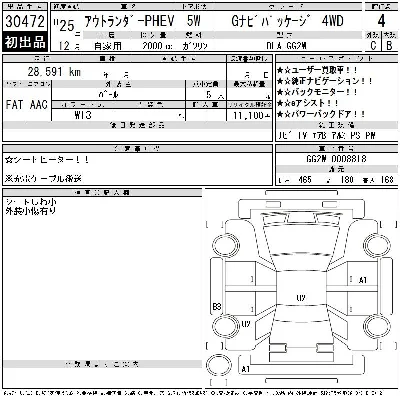Select lot number 30472
The height and width of the screenshot is (400, 400).
point(25,22)
